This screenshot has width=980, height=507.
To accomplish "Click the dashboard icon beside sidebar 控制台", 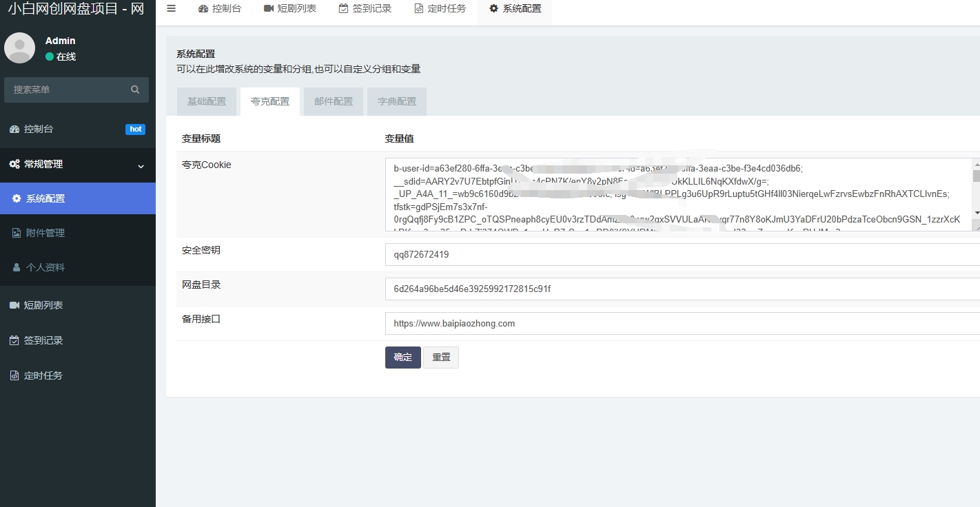I will (x=14, y=129).
